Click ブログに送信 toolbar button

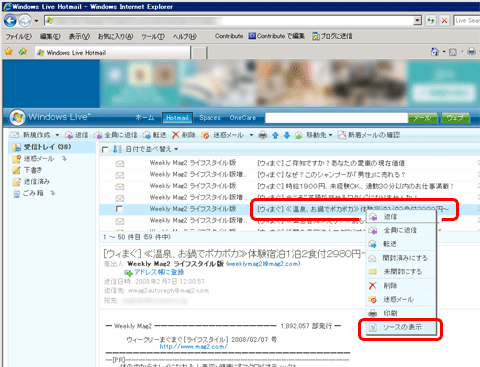[332, 36]
